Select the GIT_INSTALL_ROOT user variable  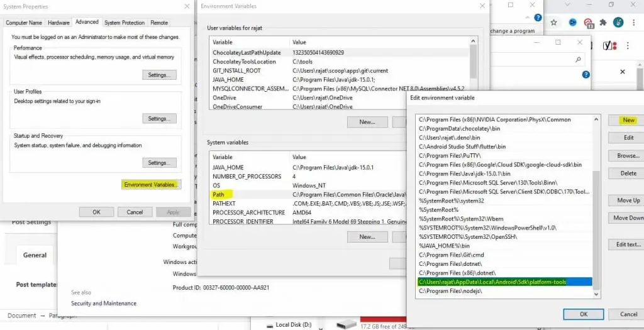click(x=339, y=70)
